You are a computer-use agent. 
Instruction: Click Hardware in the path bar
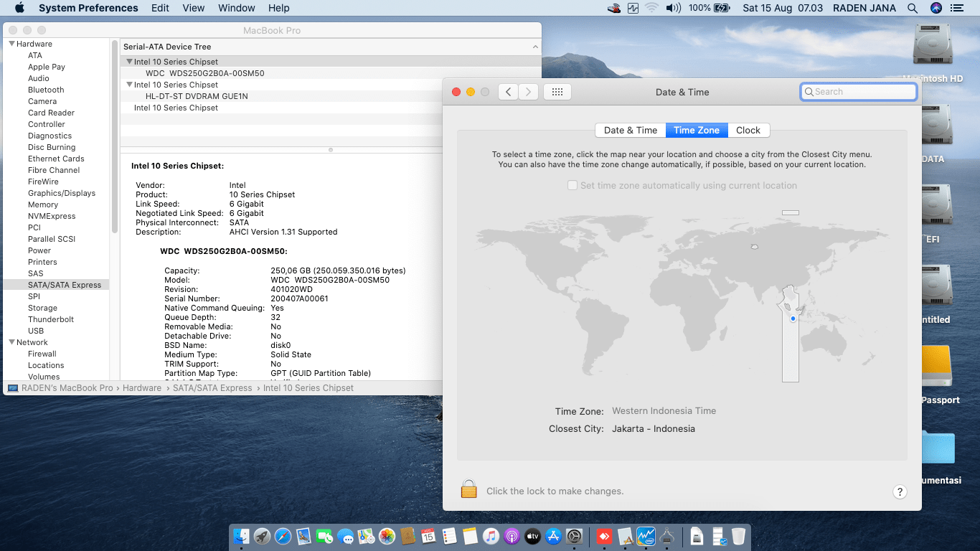(142, 388)
